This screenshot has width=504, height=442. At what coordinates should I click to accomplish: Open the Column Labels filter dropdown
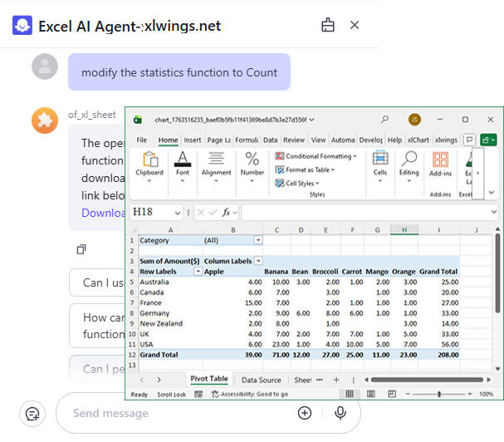pyautogui.click(x=258, y=261)
